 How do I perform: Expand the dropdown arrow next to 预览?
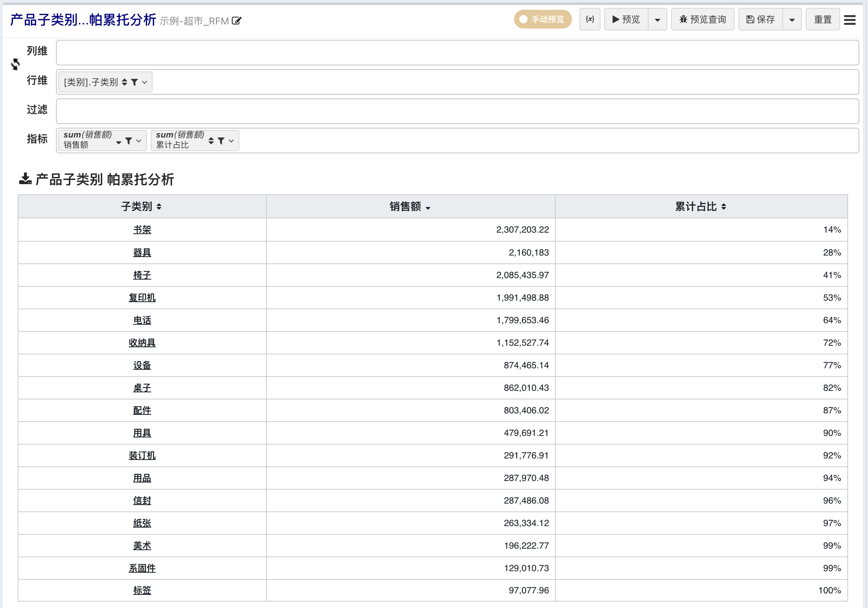[x=657, y=20]
